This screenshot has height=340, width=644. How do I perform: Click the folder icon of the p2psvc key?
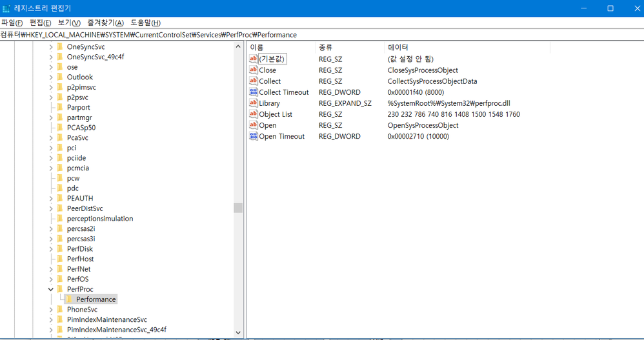coord(60,97)
